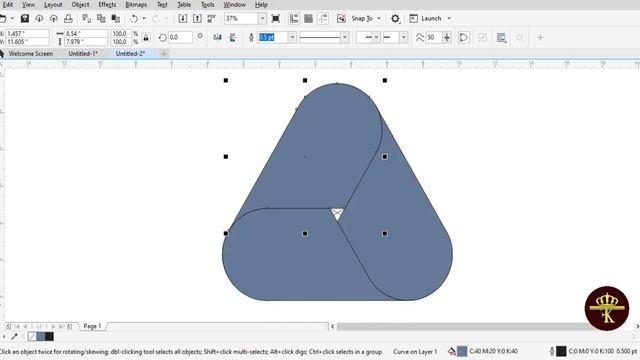Click the Redo arrow icon
Viewport: 640px width, 360px height.
coord(156,18)
